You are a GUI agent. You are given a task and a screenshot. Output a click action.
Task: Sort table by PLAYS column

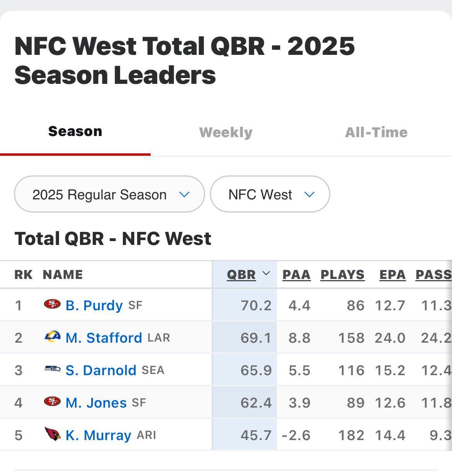[342, 275]
